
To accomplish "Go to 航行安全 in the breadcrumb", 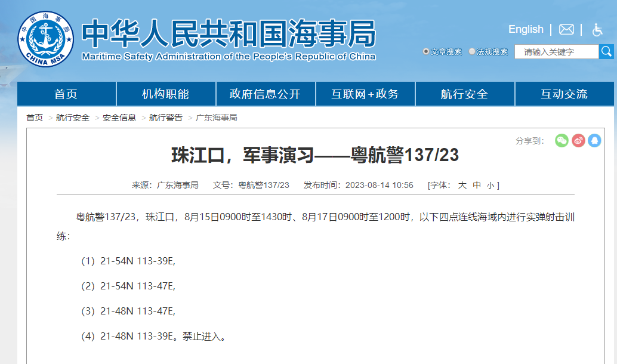I will click(x=73, y=118).
